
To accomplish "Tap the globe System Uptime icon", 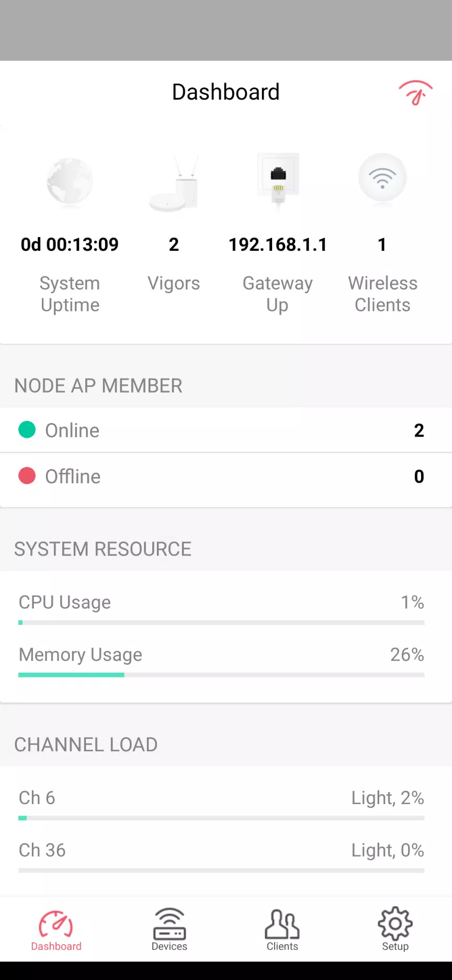I will point(70,181).
